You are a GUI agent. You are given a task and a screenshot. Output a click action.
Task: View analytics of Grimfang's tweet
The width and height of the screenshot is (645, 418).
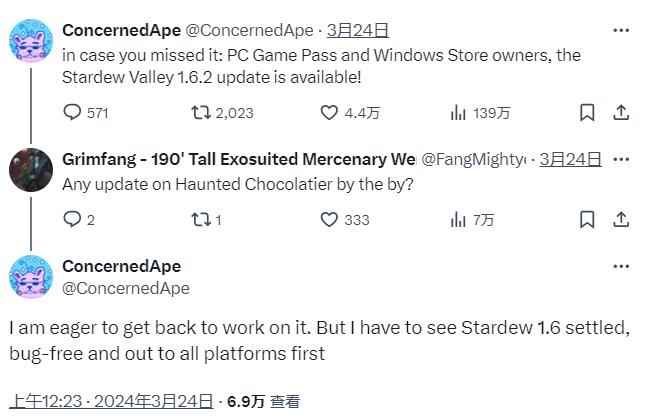[x=459, y=219]
